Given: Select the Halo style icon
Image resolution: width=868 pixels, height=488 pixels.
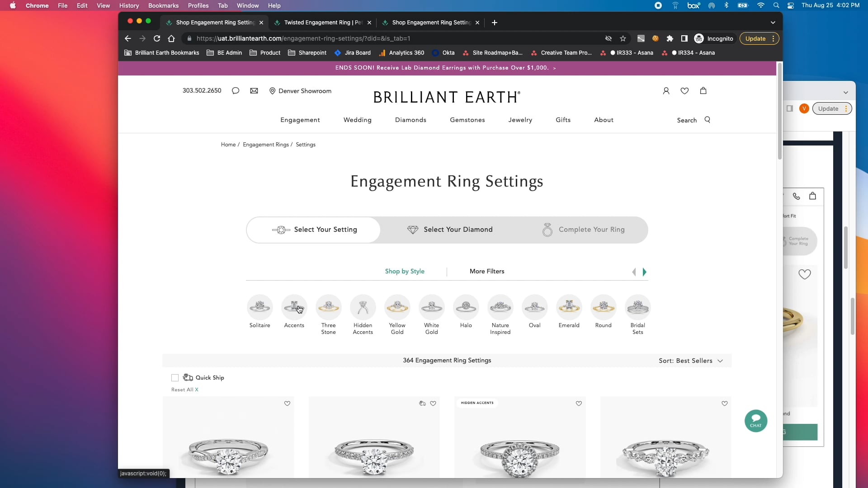Looking at the screenshot, I should tap(466, 307).
